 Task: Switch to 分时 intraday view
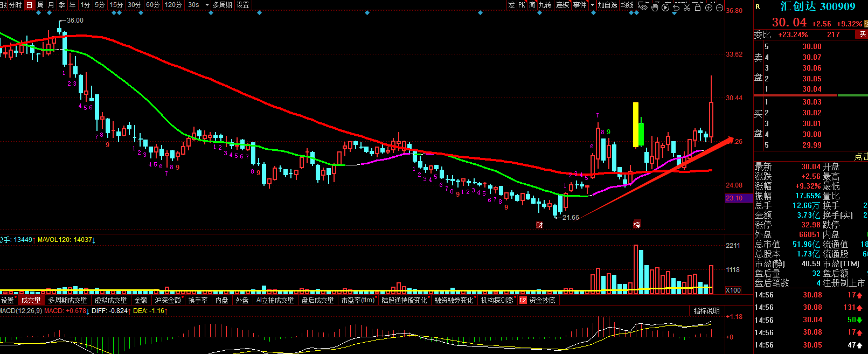pos(16,5)
